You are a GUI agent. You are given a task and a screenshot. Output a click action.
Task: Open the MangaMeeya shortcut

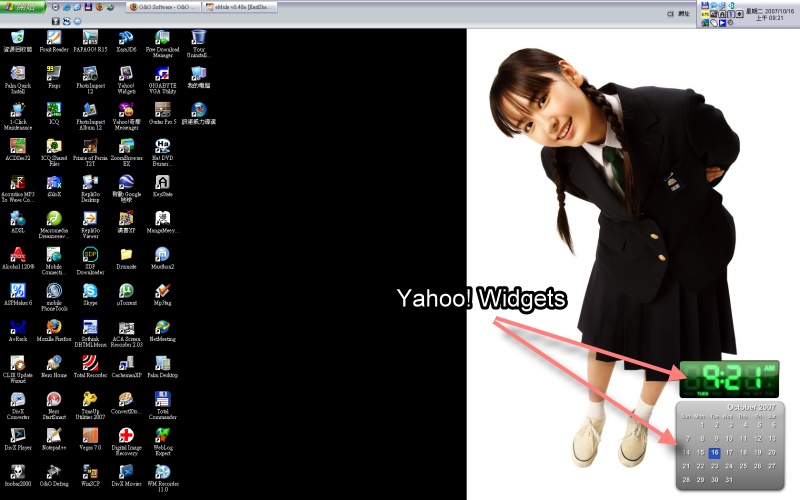tap(162, 222)
